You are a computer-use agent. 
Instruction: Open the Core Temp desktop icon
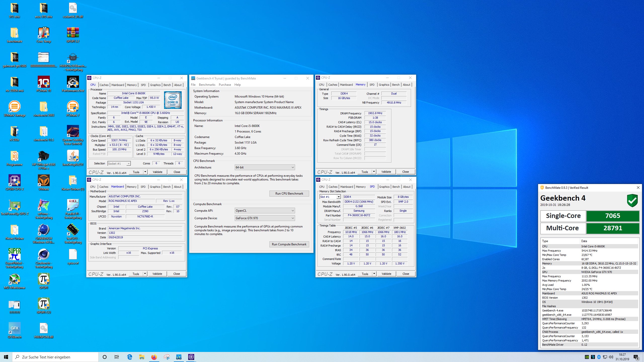44,35
